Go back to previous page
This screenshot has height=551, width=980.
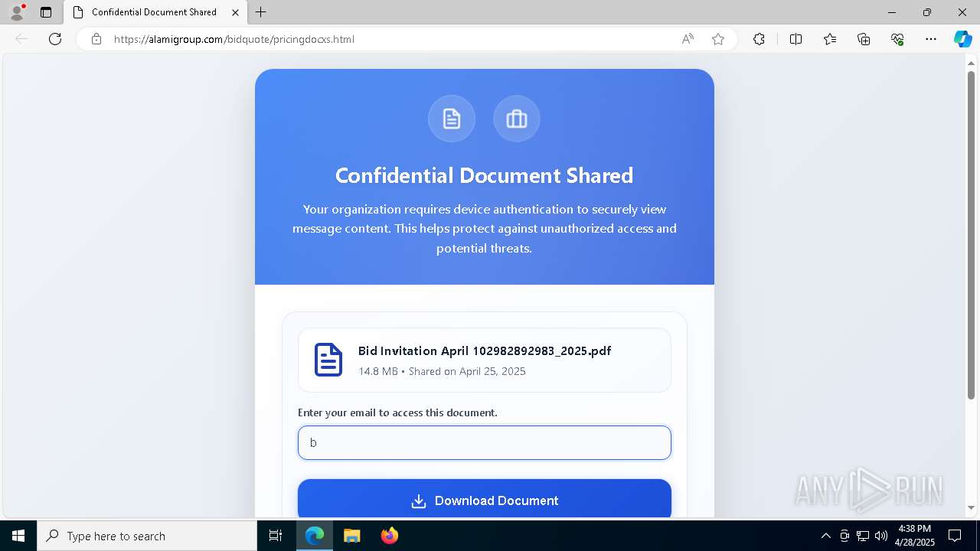click(x=21, y=39)
